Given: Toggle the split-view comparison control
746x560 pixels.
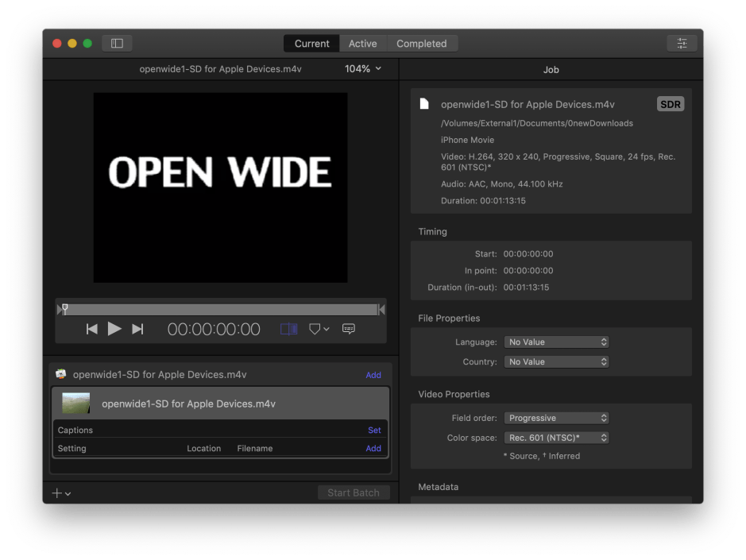Looking at the screenshot, I should [x=288, y=328].
